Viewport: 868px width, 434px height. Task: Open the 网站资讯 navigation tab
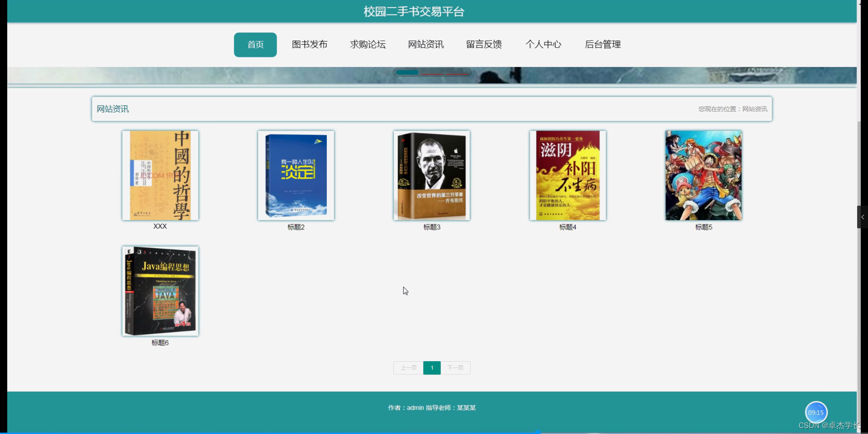(x=425, y=44)
